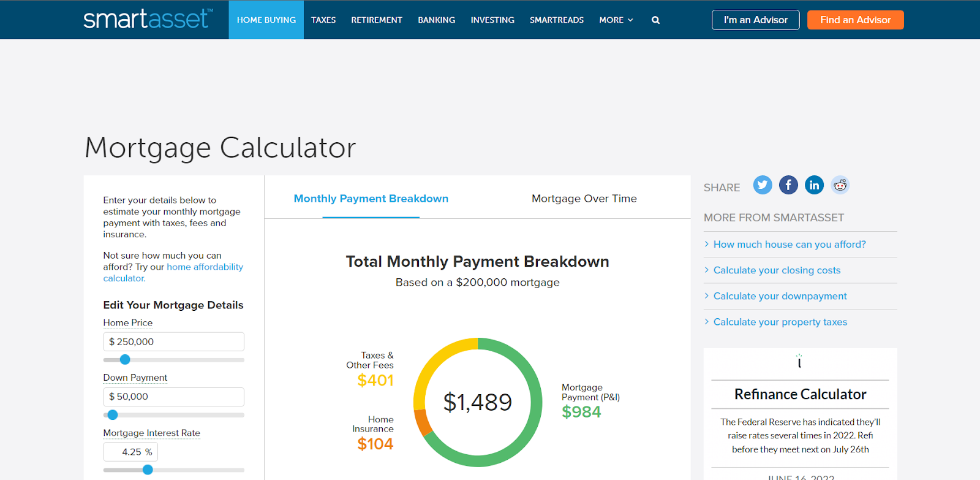Screen dimensions: 980x480
Task: Open Calculate your downpayment link
Action: pyautogui.click(x=780, y=296)
